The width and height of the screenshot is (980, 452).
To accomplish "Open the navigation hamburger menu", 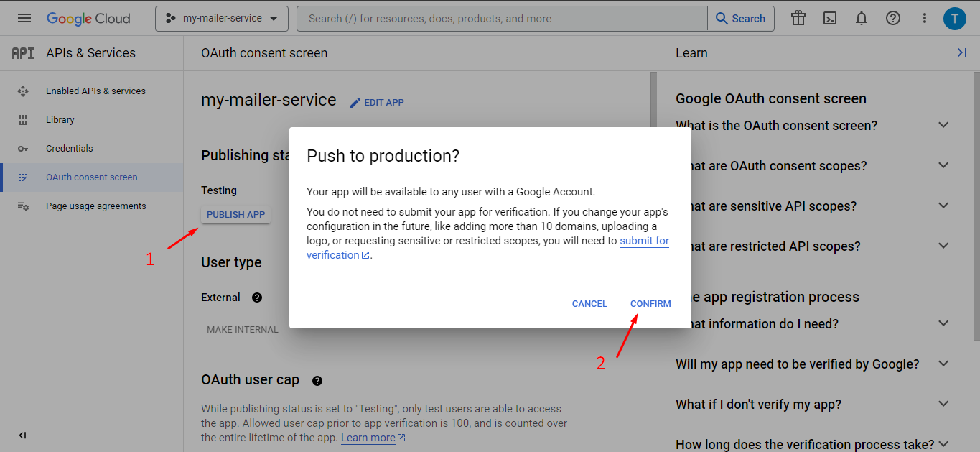I will pyautogui.click(x=24, y=18).
